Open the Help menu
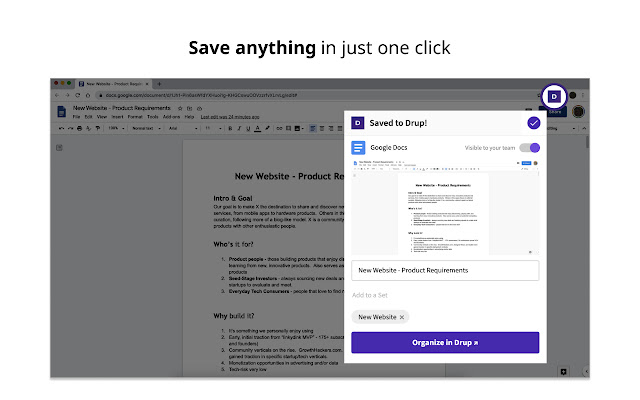640x400 pixels. pyautogui.click(x=189, y=117)
